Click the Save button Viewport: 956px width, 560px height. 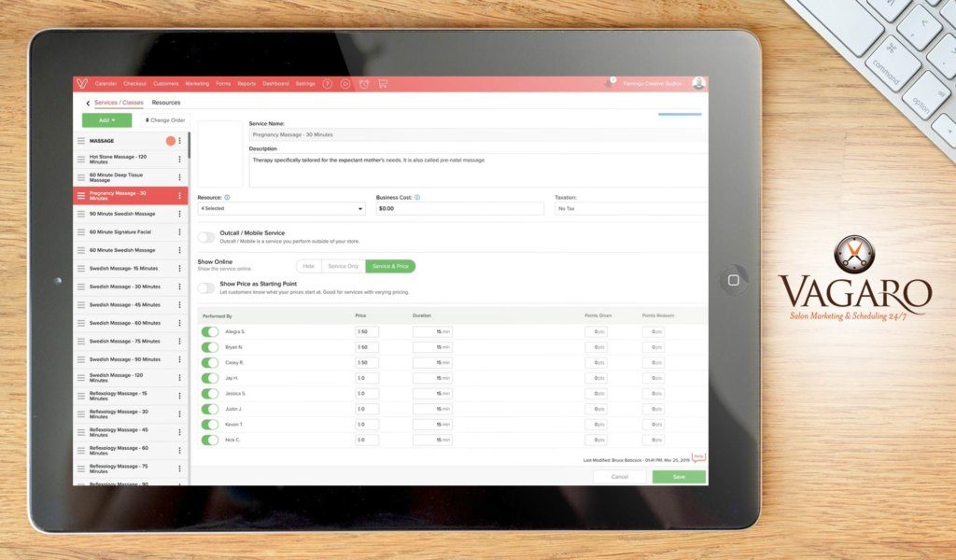point(678,476)
